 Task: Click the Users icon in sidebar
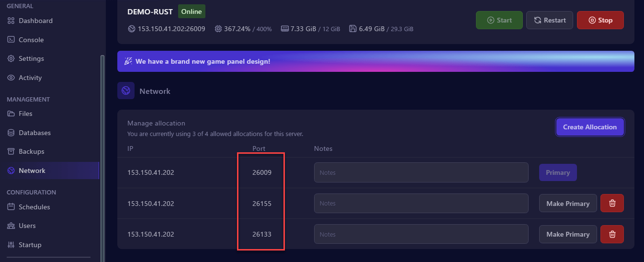click(x=11, y=226)
